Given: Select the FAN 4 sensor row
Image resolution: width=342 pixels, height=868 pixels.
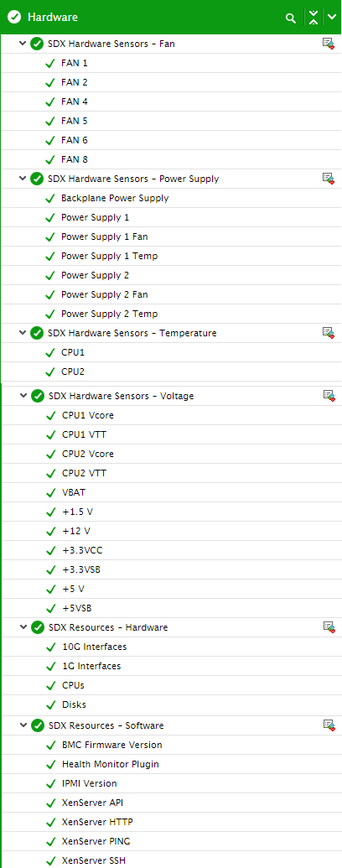Looking at the screenshot, I should pos(171,101).
